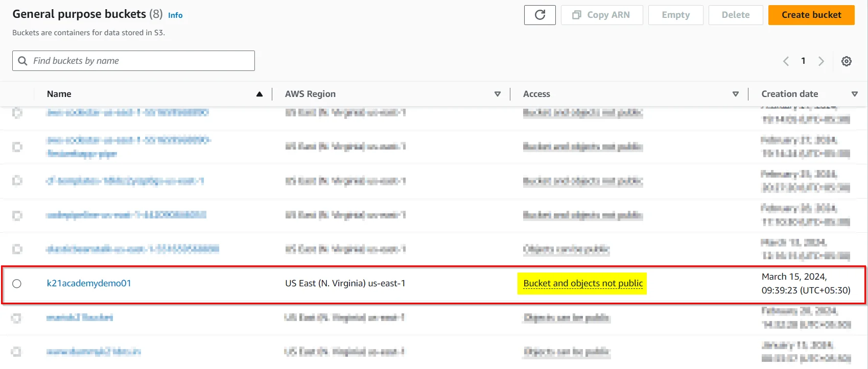This screenshot has width=868, height=369.
Task: Click page number 1
Action: pyautogui.click(x=803, y=61)
